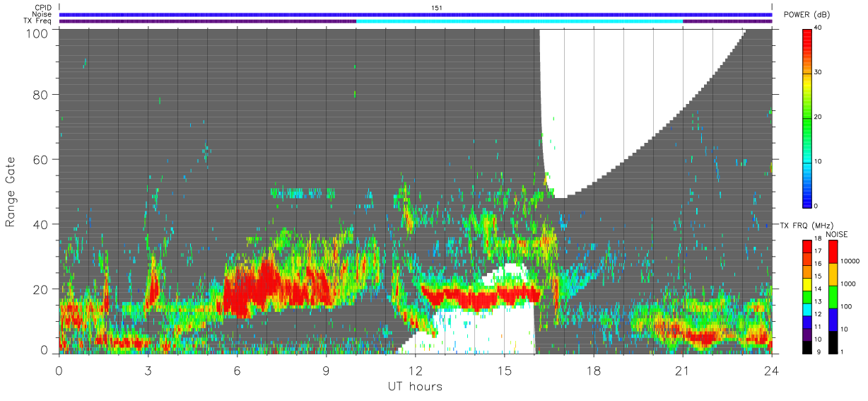Image resolution: width=868 pixels, height=401 pixels.
Task: Click the green middle of the POWER color bar
Action: pyautogui.click(x=807, y=117)
